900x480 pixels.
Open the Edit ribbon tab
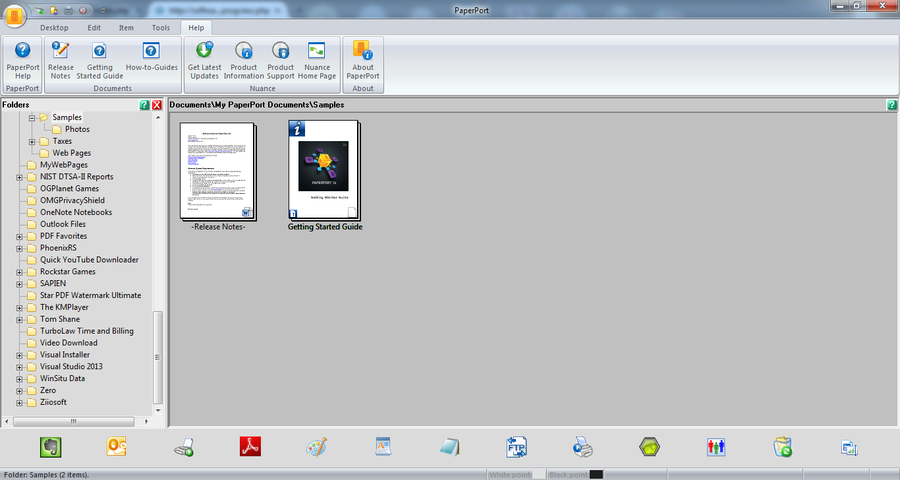tap(94, 28)
